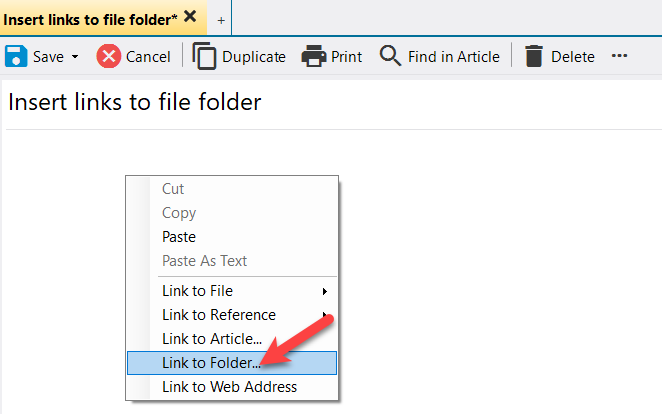662x414 pixels.
Task: Open a new tab with plus button
Action: click(221, 20)
